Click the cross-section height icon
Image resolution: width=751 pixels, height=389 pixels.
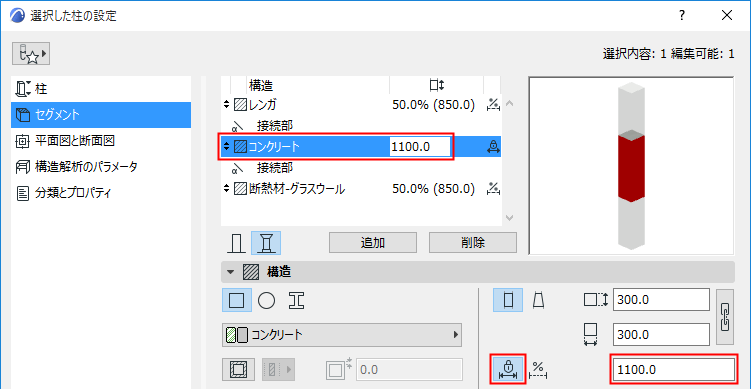tap(595, 300)
